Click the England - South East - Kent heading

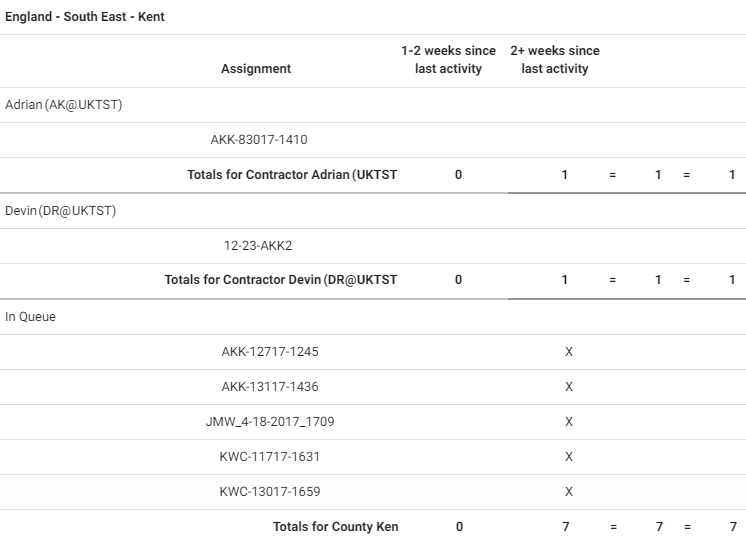(85, 17)
